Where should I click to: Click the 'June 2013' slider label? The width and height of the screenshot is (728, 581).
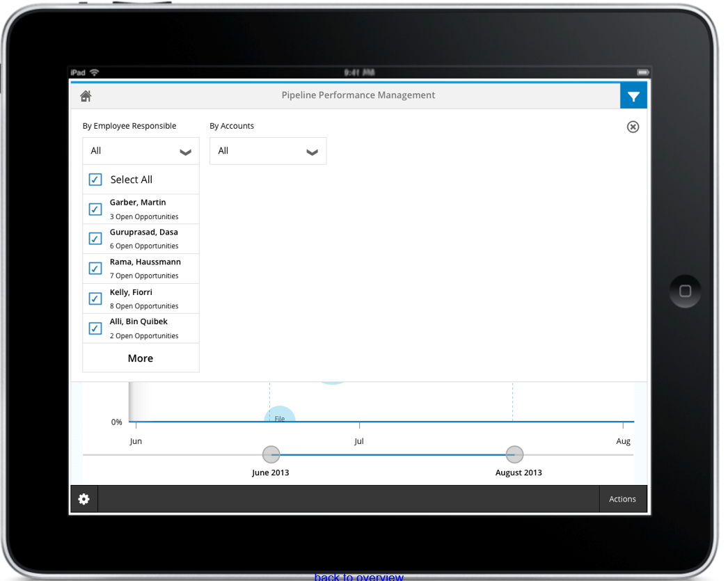[x=270, y=472]
